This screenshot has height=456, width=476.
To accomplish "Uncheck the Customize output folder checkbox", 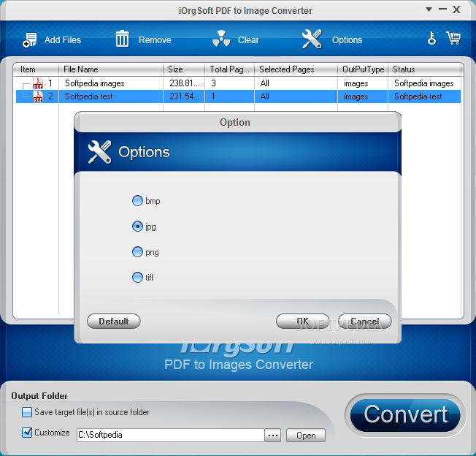I will 27,433.
